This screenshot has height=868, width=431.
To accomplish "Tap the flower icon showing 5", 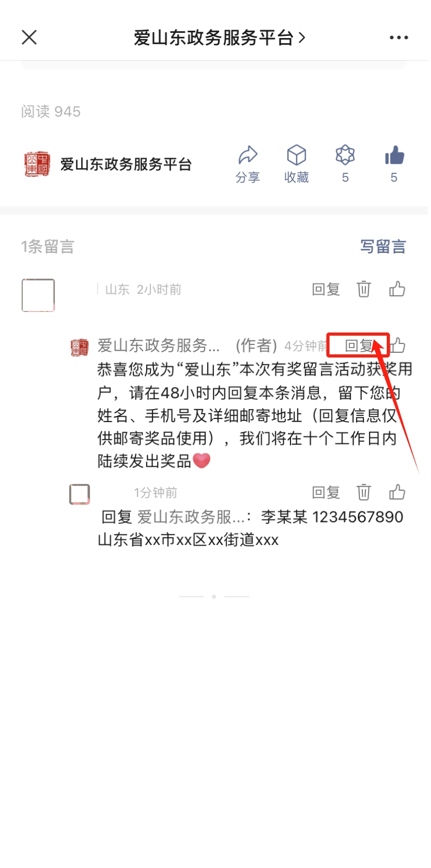I will point(345,155).
